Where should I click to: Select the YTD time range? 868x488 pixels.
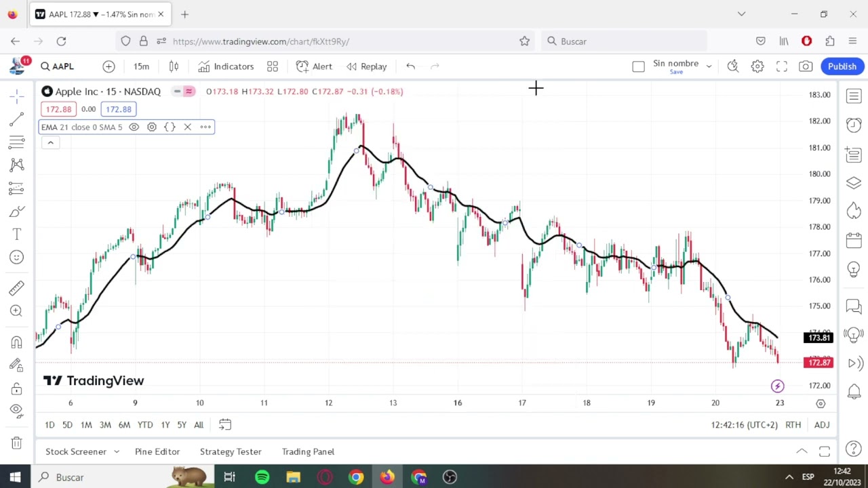pyautogui.click(x=145, y=425)
